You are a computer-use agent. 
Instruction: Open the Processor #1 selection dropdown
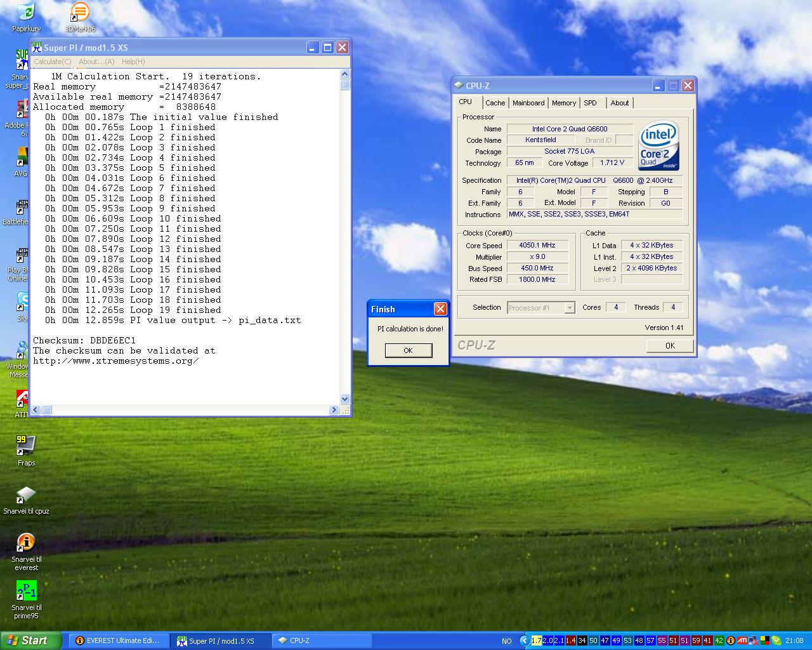(x=541, y=308)
